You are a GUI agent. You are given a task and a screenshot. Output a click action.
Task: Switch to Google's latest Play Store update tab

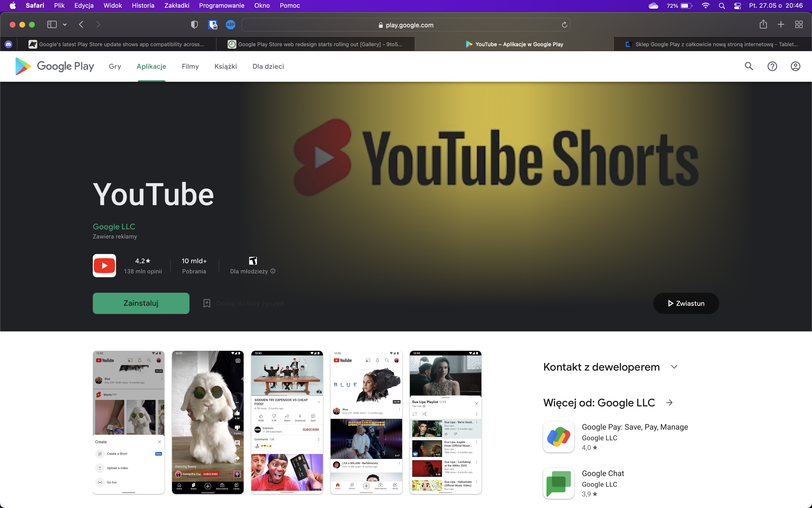pos(117,44)
